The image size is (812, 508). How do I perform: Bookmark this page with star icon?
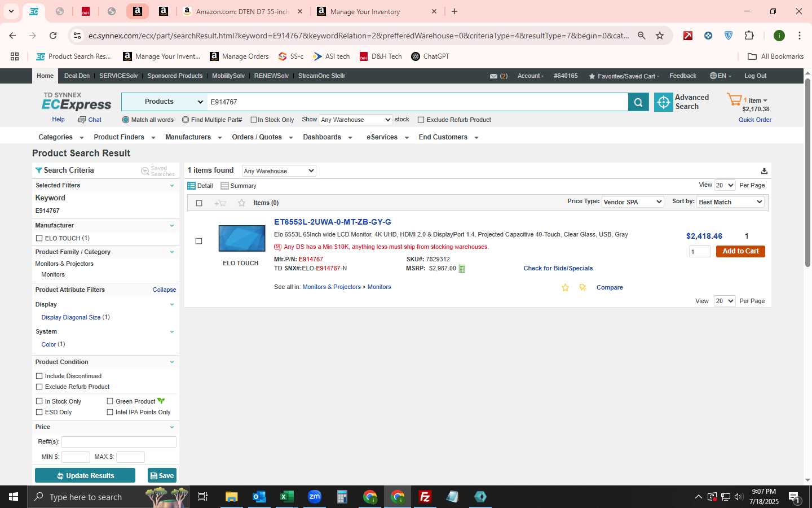660,36
